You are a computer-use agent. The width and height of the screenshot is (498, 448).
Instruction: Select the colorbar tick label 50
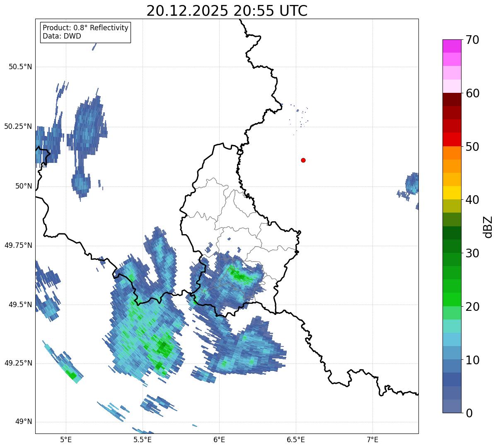click(x=472, y=147)
